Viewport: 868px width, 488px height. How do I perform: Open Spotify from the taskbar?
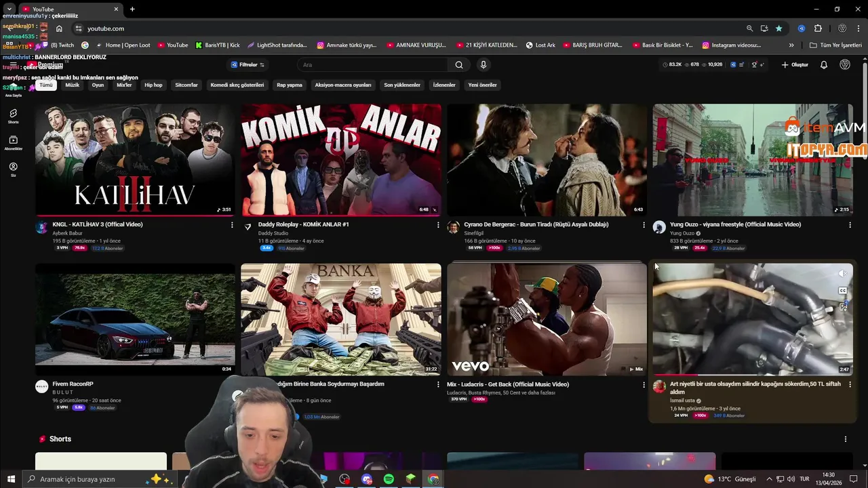pyautogui.click(x=389, y=479)
